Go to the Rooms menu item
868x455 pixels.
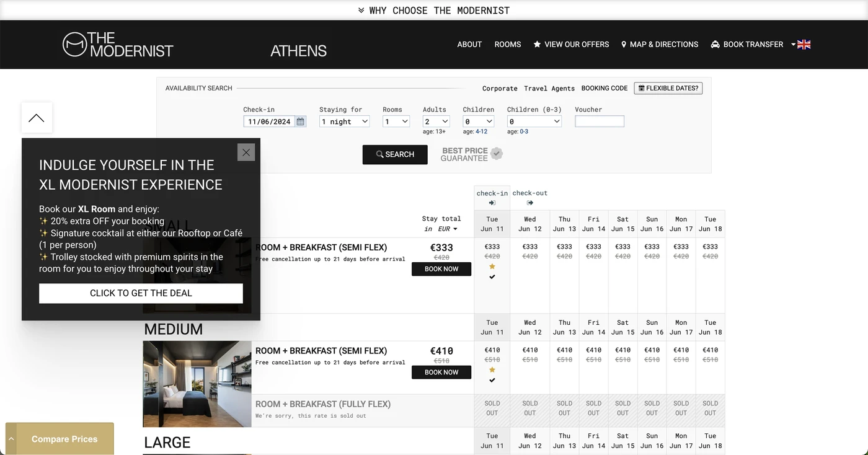tap(508, 45)
